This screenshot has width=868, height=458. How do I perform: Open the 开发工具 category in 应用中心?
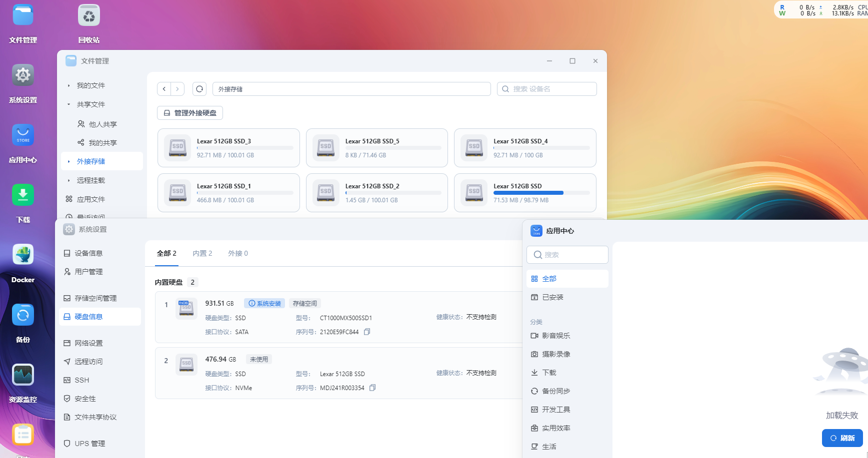pos(556,409)
